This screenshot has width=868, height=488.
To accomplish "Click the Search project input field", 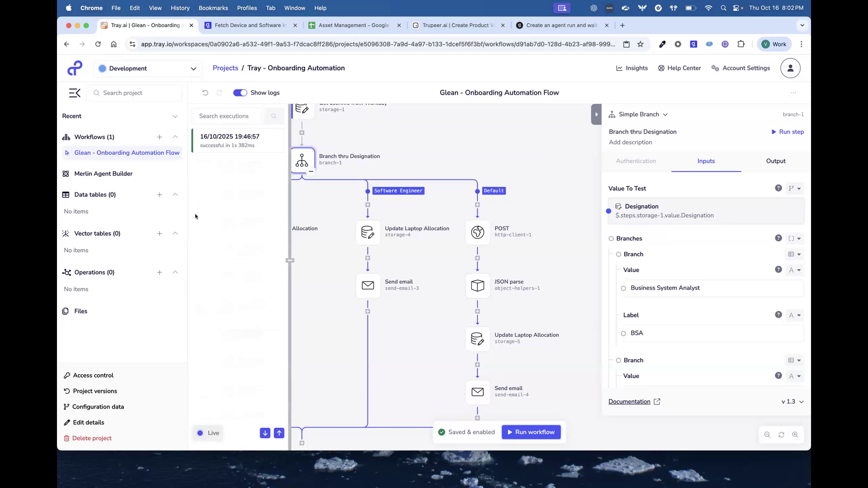I will (134, 93).
